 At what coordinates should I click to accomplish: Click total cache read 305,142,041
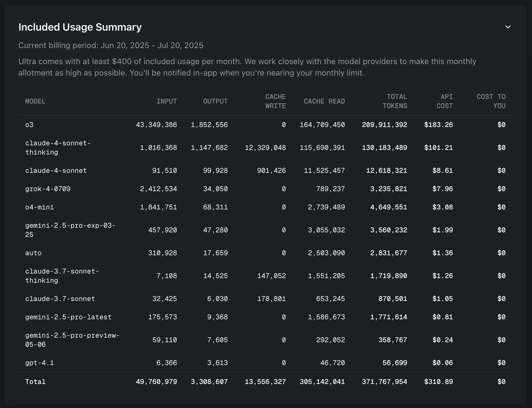(x=322, y=381)
